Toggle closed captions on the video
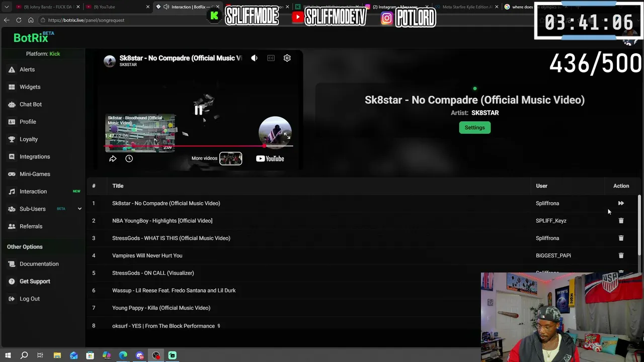 (271, 58)
